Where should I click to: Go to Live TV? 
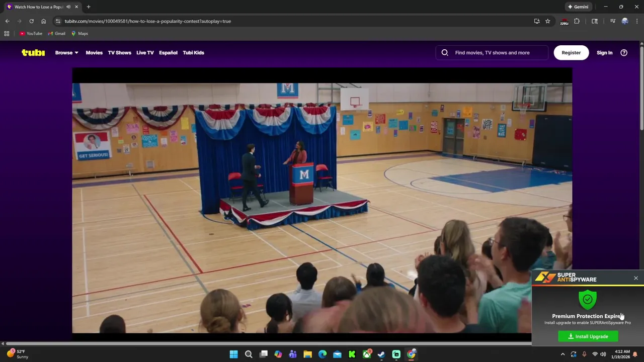(x=145, y=52)
